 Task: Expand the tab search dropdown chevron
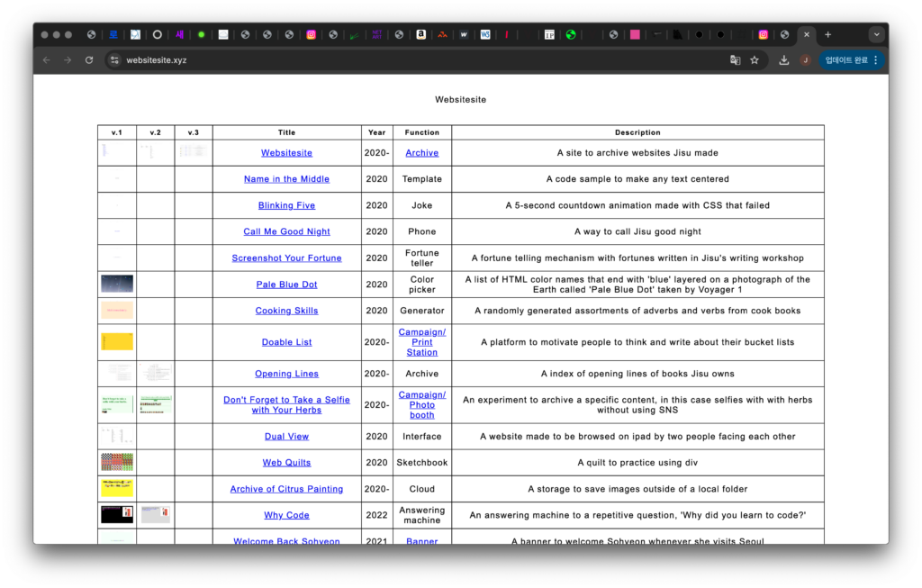[x=876, y=35]
